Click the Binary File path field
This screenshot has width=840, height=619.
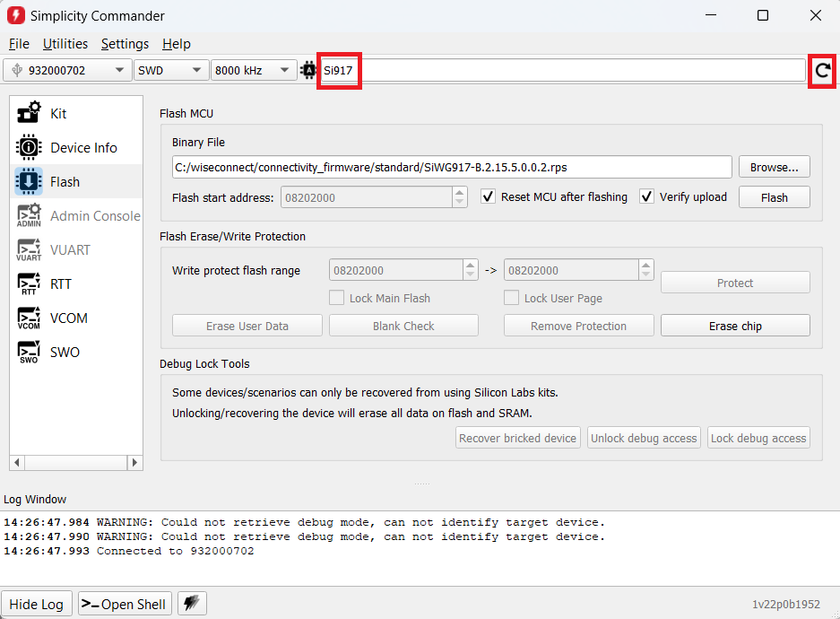452,167
